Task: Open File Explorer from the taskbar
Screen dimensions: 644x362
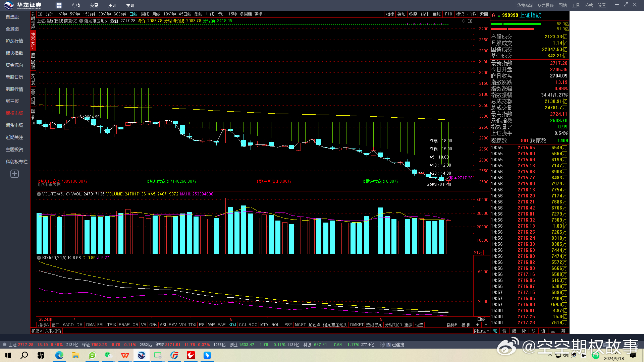Action: pyautogui.click(x=75, y=355)
